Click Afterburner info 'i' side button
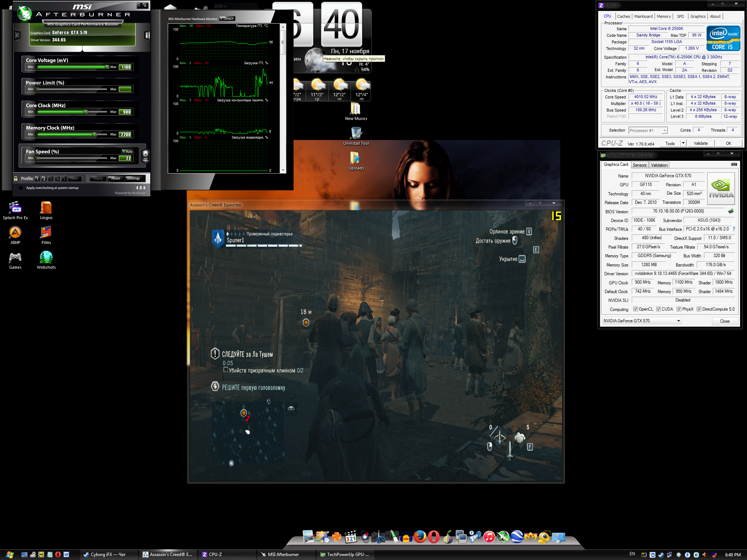 (x=147, y=35)
